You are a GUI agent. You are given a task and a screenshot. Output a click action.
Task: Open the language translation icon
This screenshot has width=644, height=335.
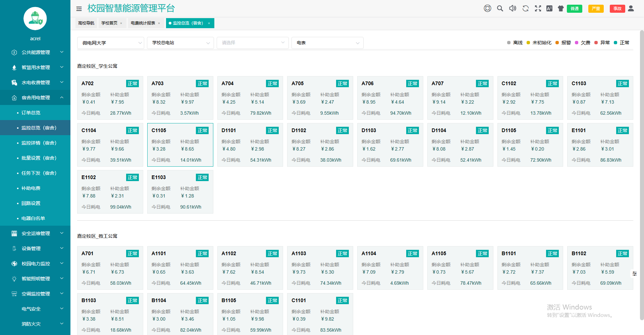point(549,8)
